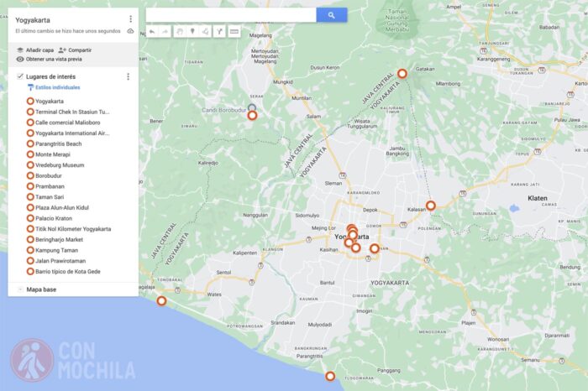Click the Yogyakarta map title
Image resolution: width=588 pixels, height=391 pixels.
coord(33,20)
